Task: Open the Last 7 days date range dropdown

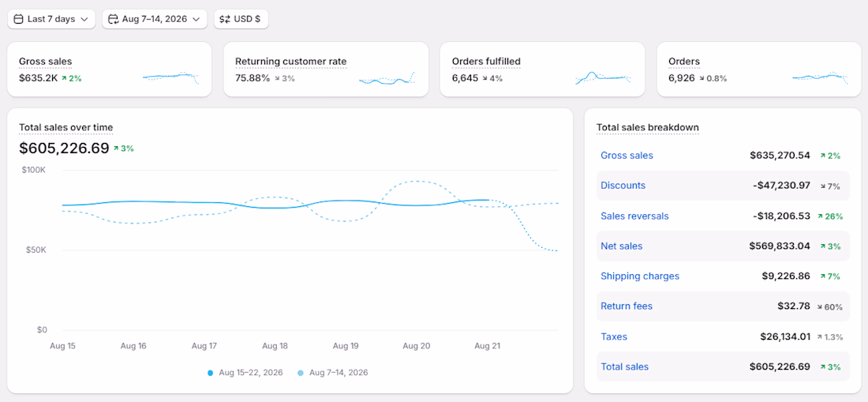Action: click(x=51, y=19)
